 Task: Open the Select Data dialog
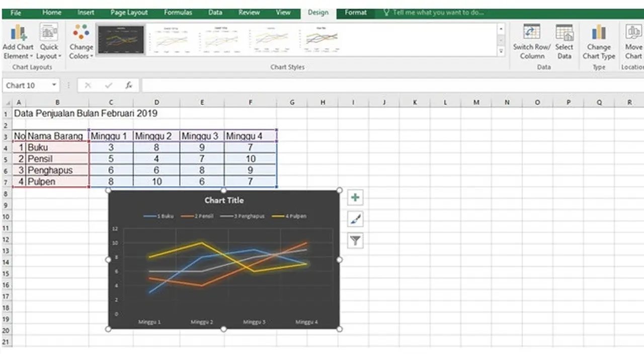(x=564, y=40)
